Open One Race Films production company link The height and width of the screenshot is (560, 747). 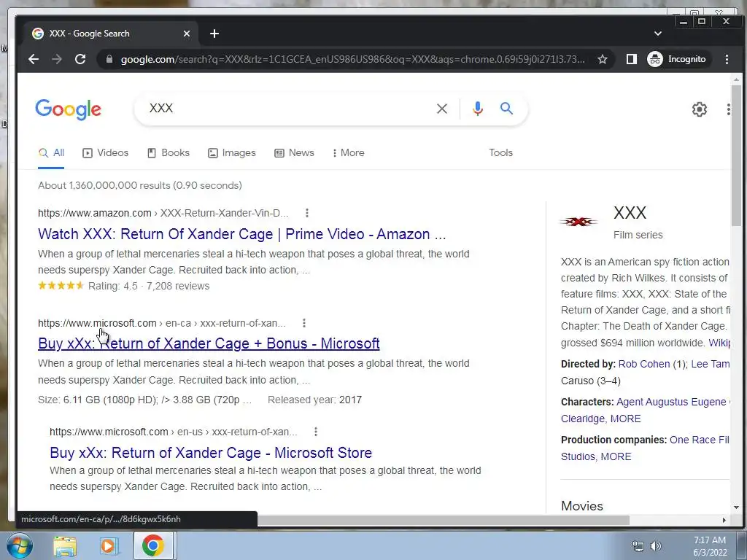(x=699, y=440)
